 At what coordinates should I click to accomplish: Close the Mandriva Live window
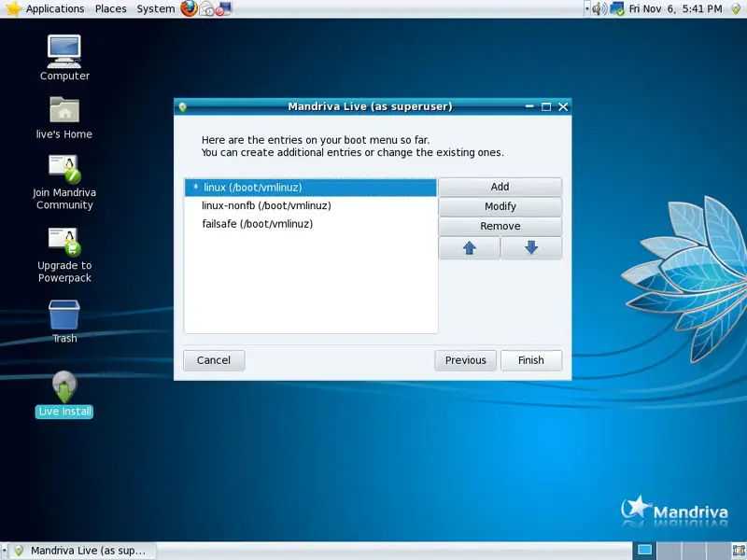point(563,106)
